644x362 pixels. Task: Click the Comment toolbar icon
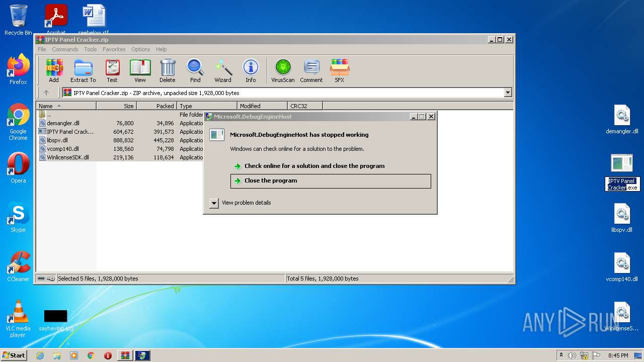coord(311,70)
